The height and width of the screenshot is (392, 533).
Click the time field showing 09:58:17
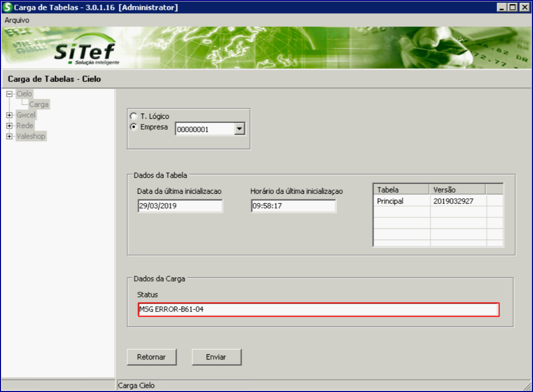tap(293, 206)
